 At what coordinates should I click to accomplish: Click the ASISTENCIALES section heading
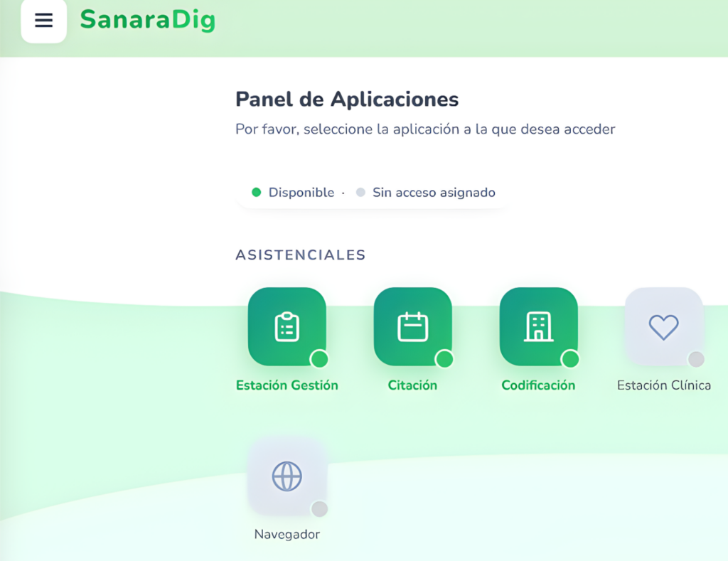[x=301, y=255]
